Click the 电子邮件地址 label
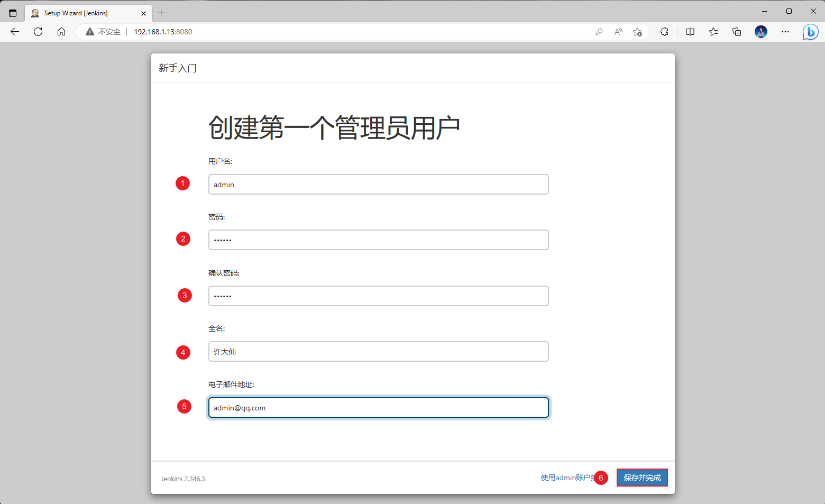The width and height of the screenshot is (825, 504). click(231, 384)
